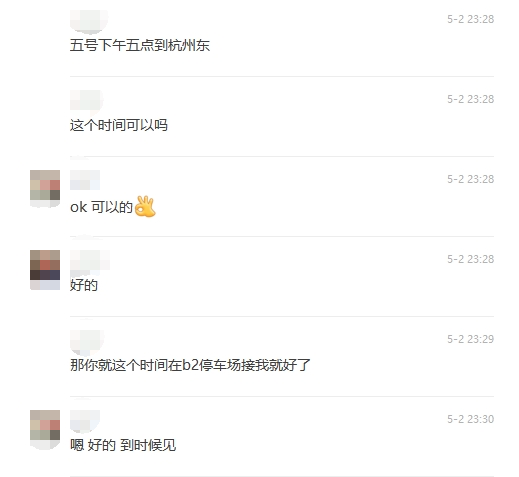Image resolution: width=519 pixels, height=477 pixels.
Task: Click the 'ok 可以的' message text
Action: pyautogui.click(x=102, y=207)
